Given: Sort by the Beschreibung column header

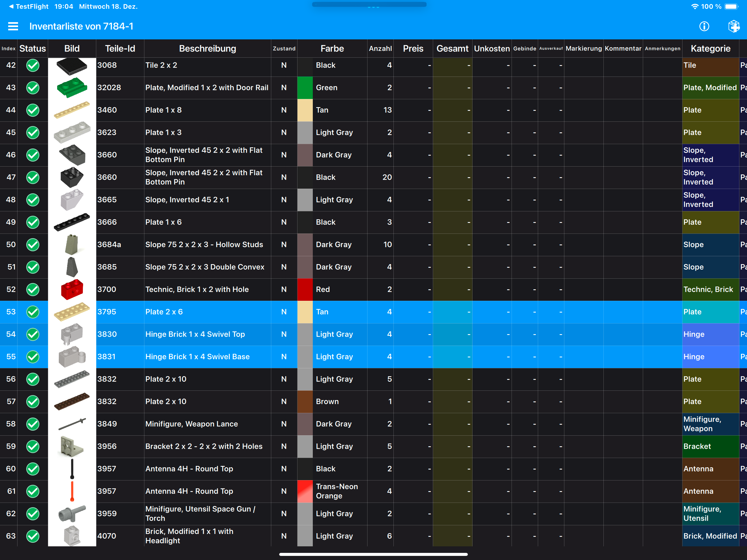Looking at the screenshot, I should pyautogui.click(x=207, y=48).
